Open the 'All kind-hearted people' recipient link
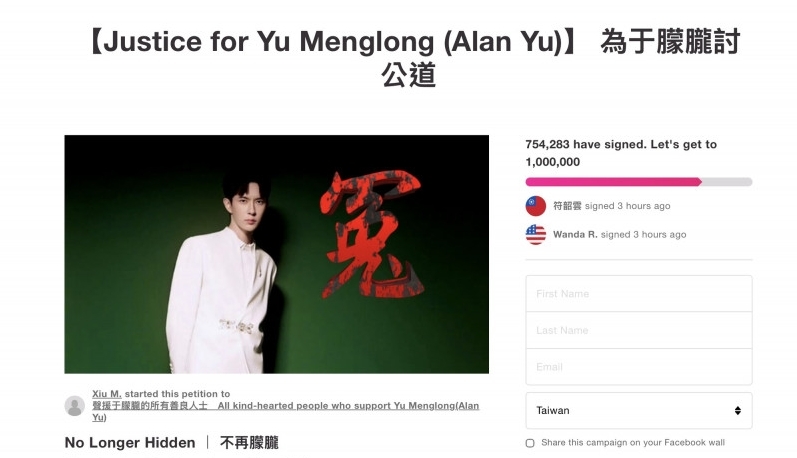Viewport: 797px width, 458px height. [x=286, y=411]
